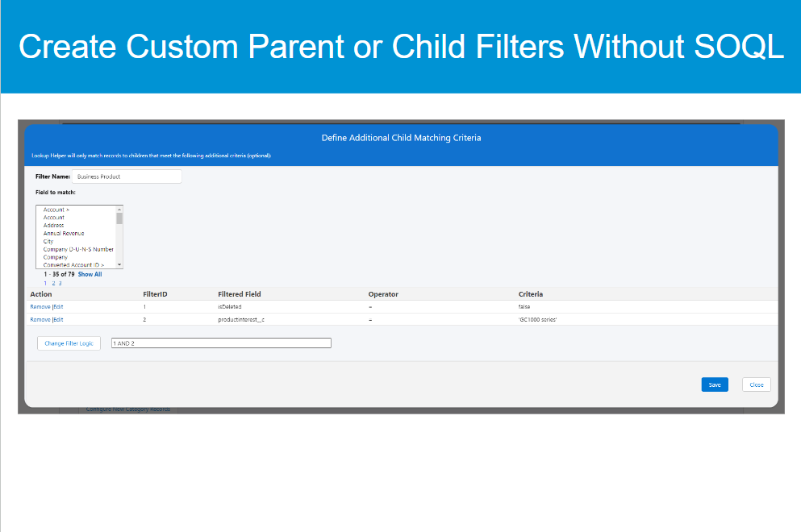
Task: Click the FilterID column header
Action: click(x=156, y=294)
